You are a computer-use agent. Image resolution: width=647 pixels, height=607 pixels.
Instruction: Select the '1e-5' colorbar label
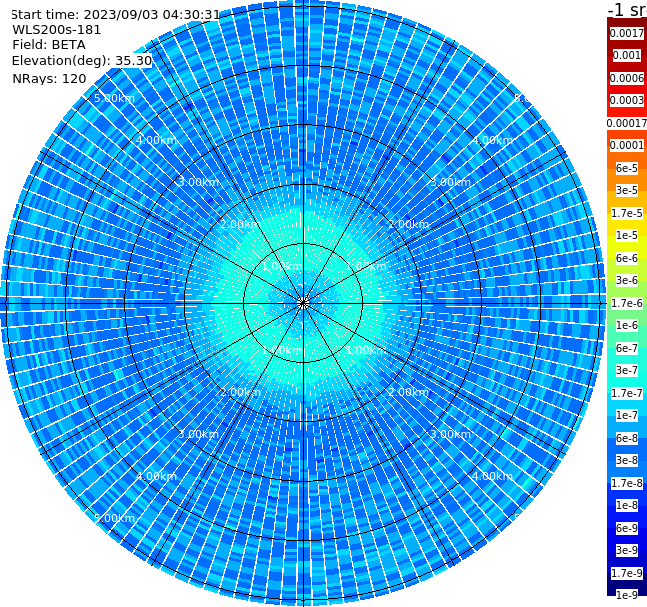pyautogui.click(x=627, y=235)
